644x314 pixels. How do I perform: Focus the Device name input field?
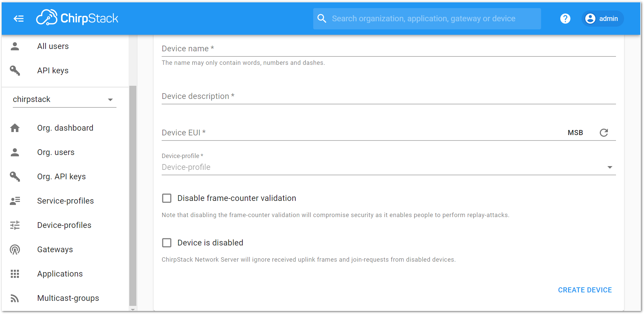pyautogui.click(x=388, y=49)
